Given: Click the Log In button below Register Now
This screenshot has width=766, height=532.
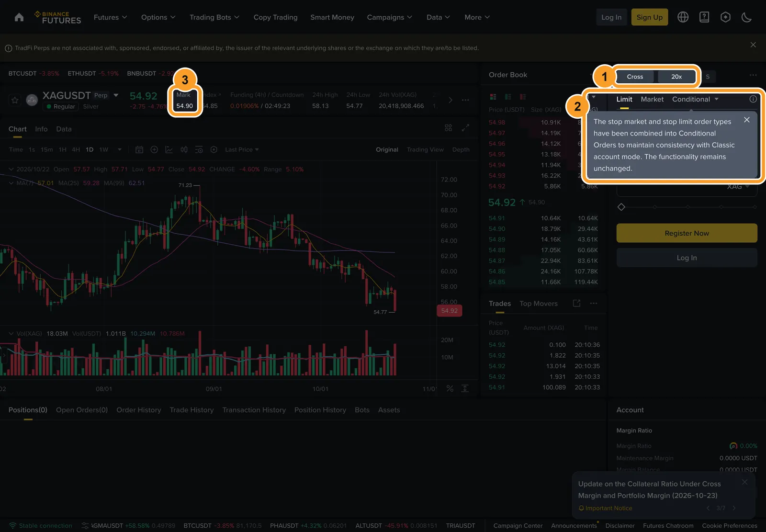Looking at the screenshot, I should coord(687,258).
